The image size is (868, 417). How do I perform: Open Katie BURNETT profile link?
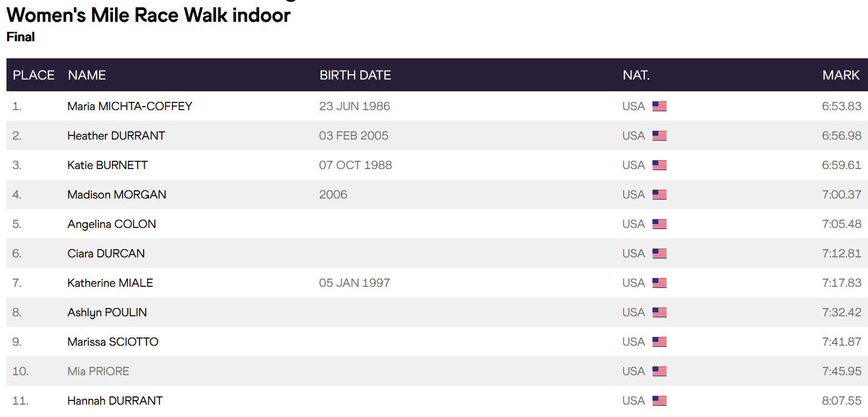(x=107, y=165)
